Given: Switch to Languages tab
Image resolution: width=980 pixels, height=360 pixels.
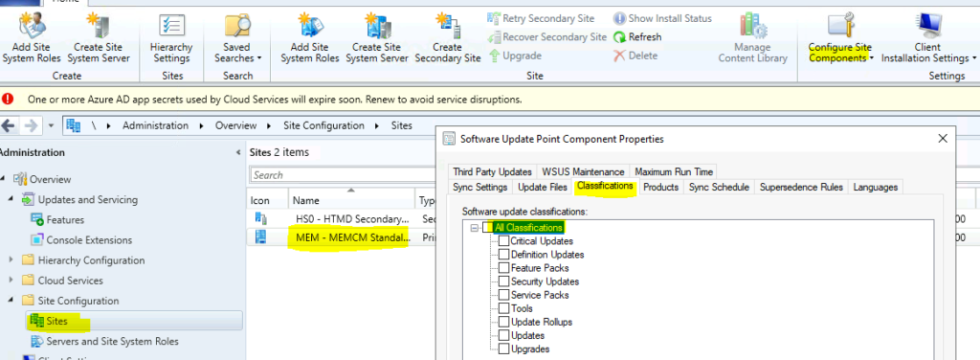Looking at the screenshot, I should pyautogui.click(x=875, y=187).
